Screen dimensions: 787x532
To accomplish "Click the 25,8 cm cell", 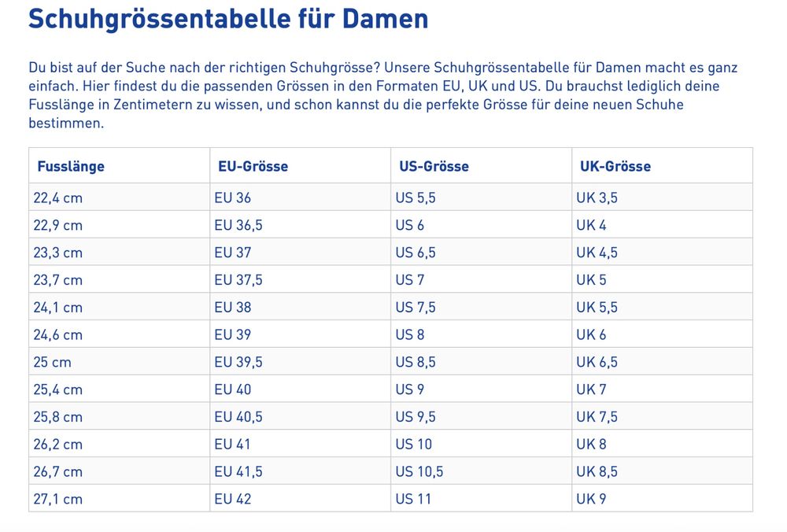I will click(120, 416).
